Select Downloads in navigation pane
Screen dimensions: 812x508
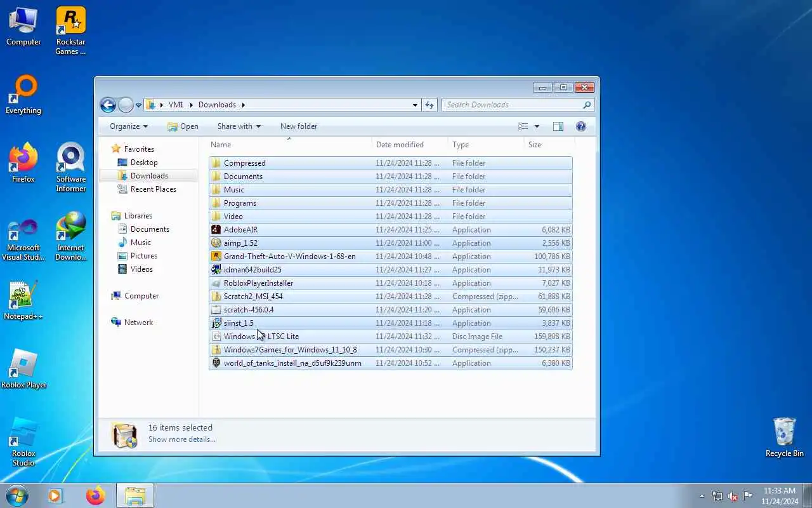(x=149, y=176)
